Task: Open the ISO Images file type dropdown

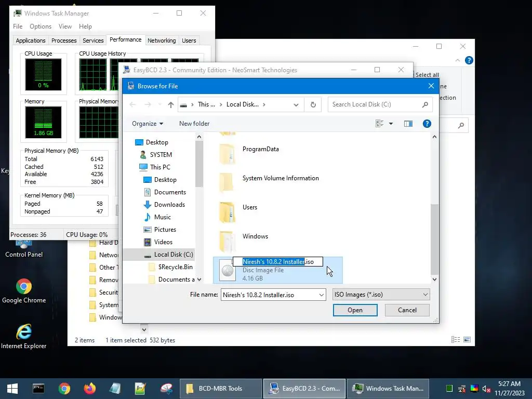Action: (381, 295)
